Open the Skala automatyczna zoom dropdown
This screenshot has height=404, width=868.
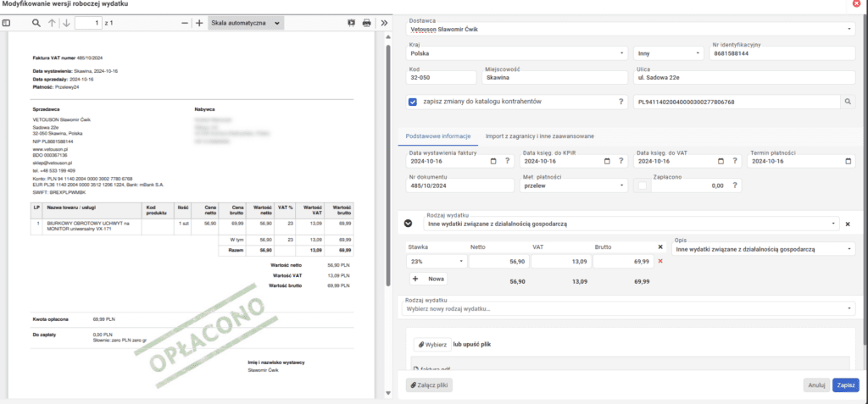point(251,23)
